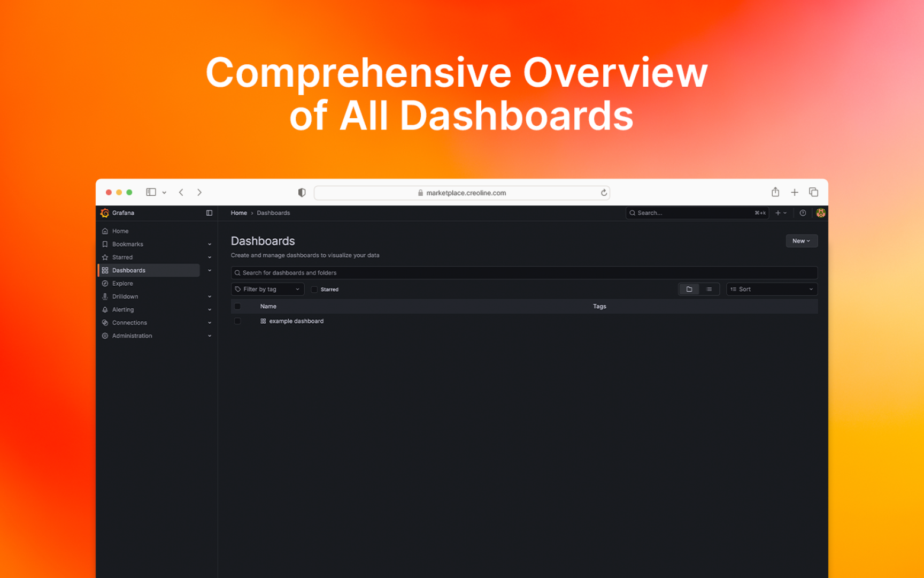This screenshot has width=924, height=578.
Task: Click the Grafana logo icon
Action: pos(105,213)
